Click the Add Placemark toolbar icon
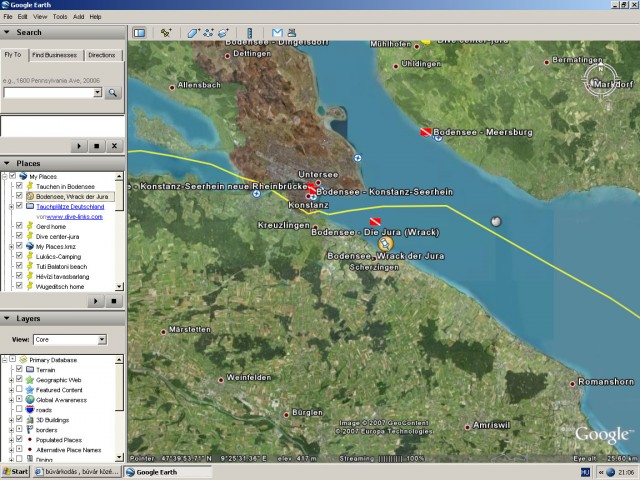 point(165,33)
